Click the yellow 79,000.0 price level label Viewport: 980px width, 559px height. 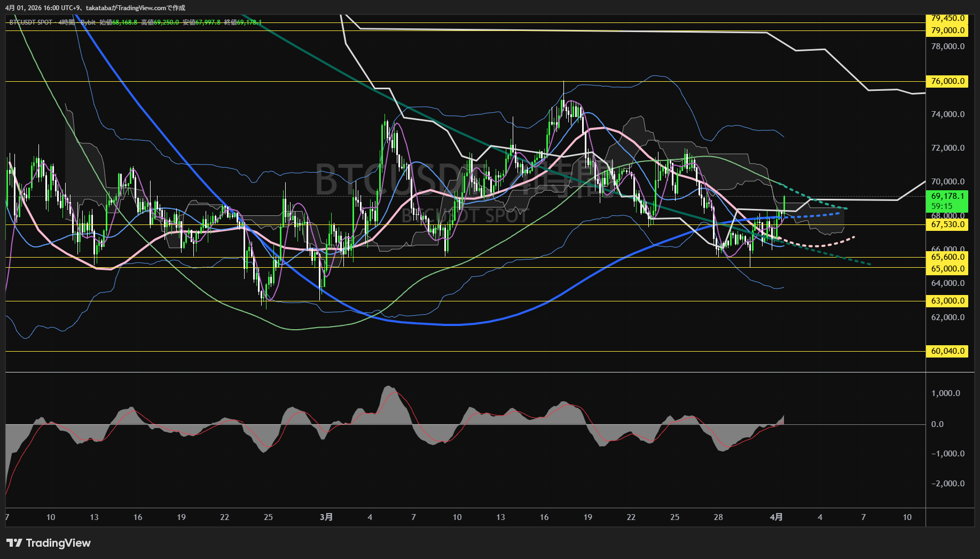click(947, 30)
